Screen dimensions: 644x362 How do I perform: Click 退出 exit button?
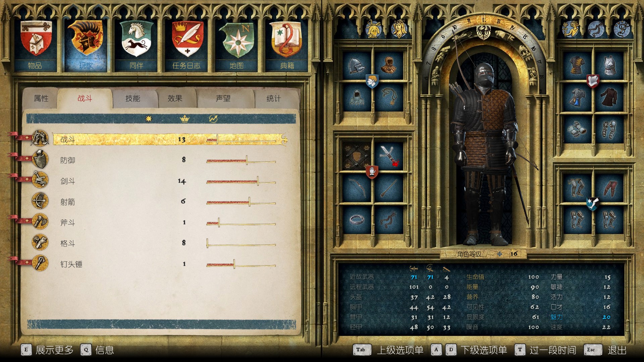click(x=605, y=350)
